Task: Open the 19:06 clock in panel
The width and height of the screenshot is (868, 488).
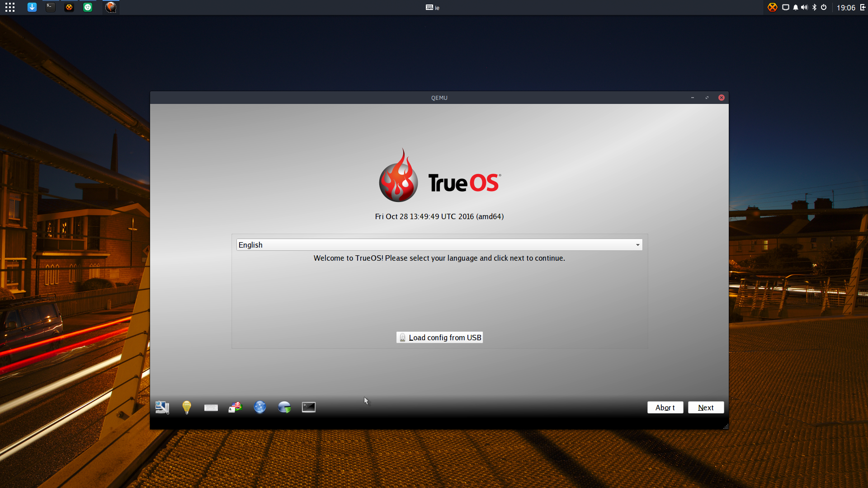Action: (846, 7)
